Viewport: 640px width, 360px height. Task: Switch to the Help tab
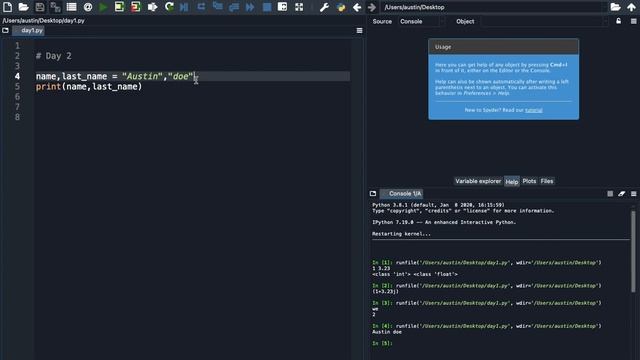(x=511, y=182)
